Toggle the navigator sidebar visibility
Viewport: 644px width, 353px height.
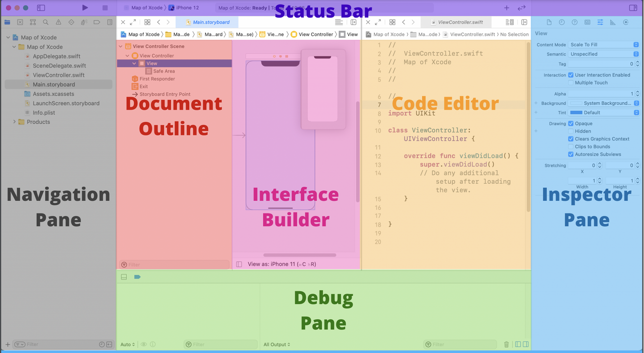point(41,8)
